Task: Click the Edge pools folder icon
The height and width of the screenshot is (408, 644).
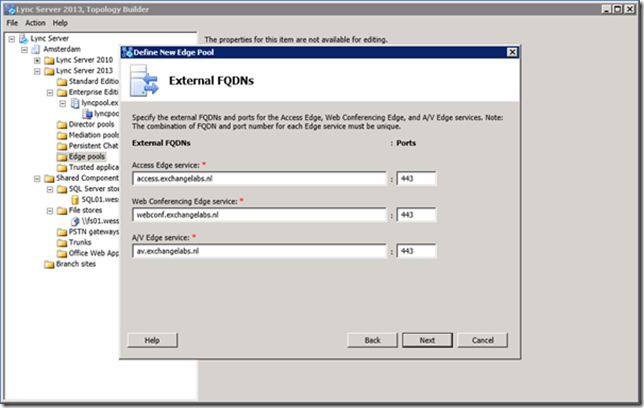Action: click(x=62, y=157)
